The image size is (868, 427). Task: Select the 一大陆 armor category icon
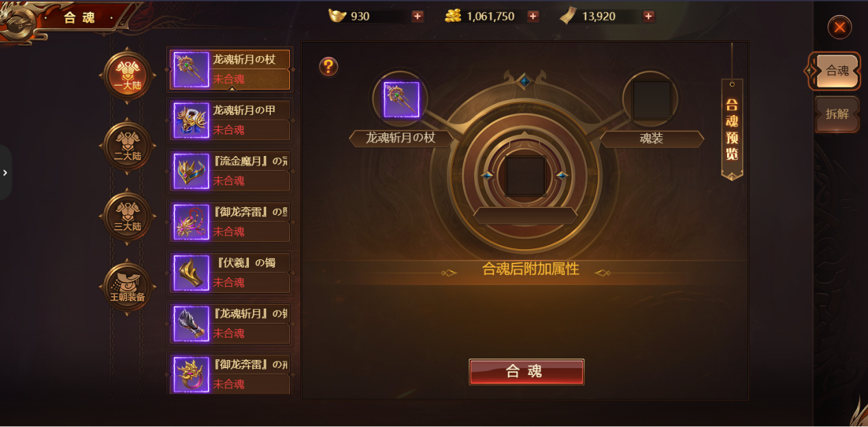pos(127,76)
